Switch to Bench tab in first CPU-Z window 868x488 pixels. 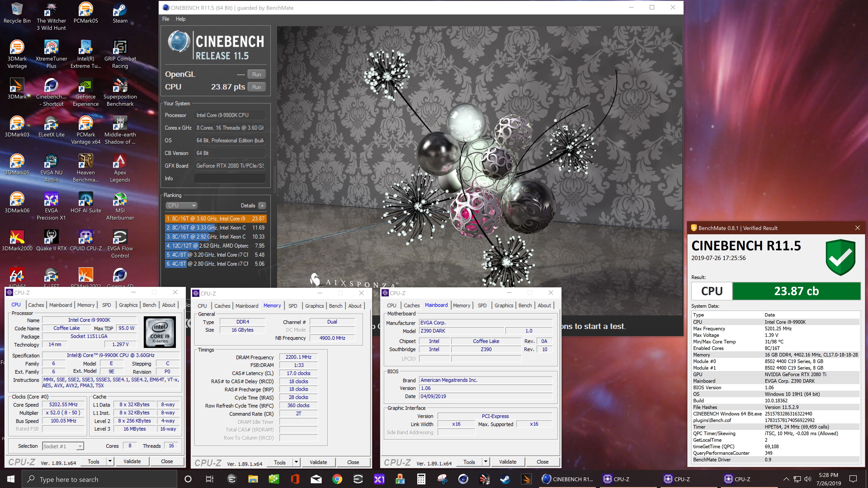pyautogui.click(x=149, y=305)
